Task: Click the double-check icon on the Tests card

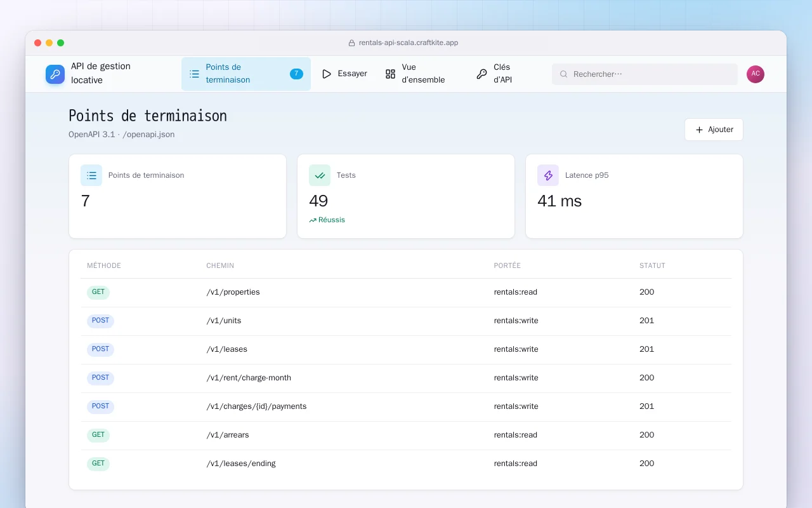Action: 320,175
